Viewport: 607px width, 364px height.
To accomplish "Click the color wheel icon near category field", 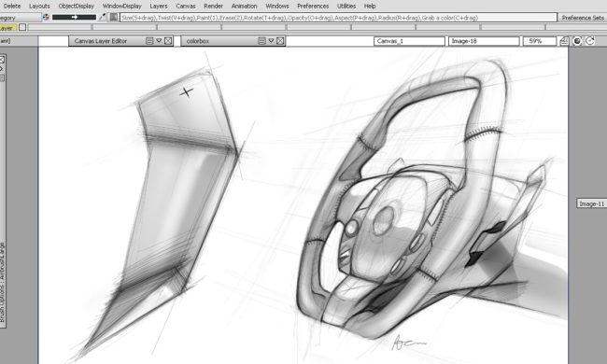I will pos(46,18).
